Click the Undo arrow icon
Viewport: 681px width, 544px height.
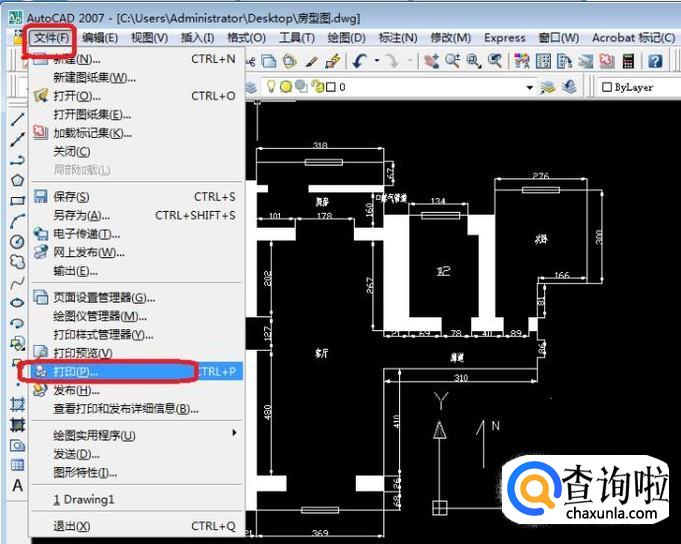tap(360, 61)
